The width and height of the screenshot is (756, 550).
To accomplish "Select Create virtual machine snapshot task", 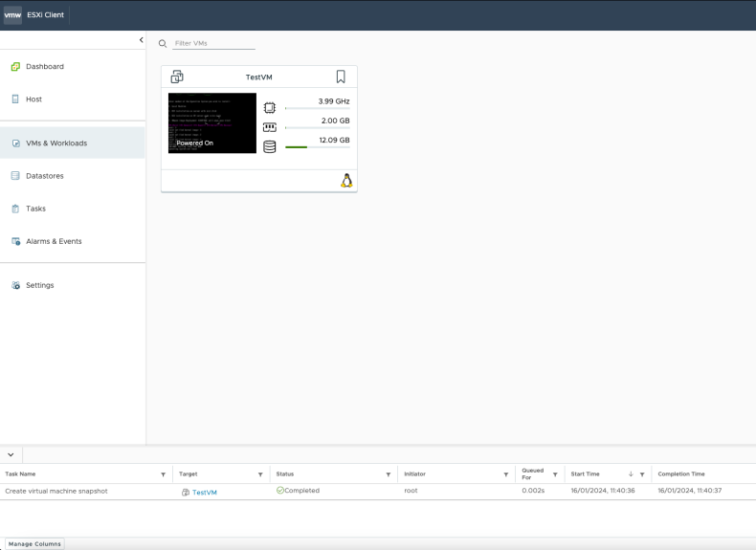I will point(56,492).
